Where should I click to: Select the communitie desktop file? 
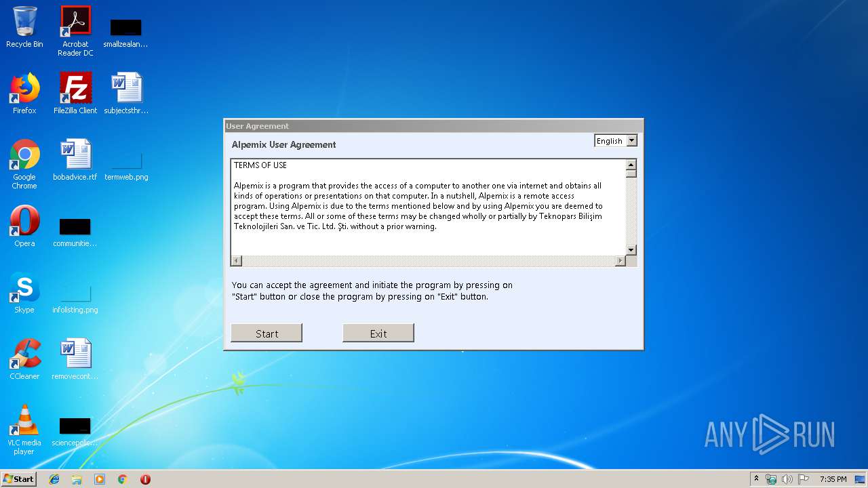coord(75,232)
